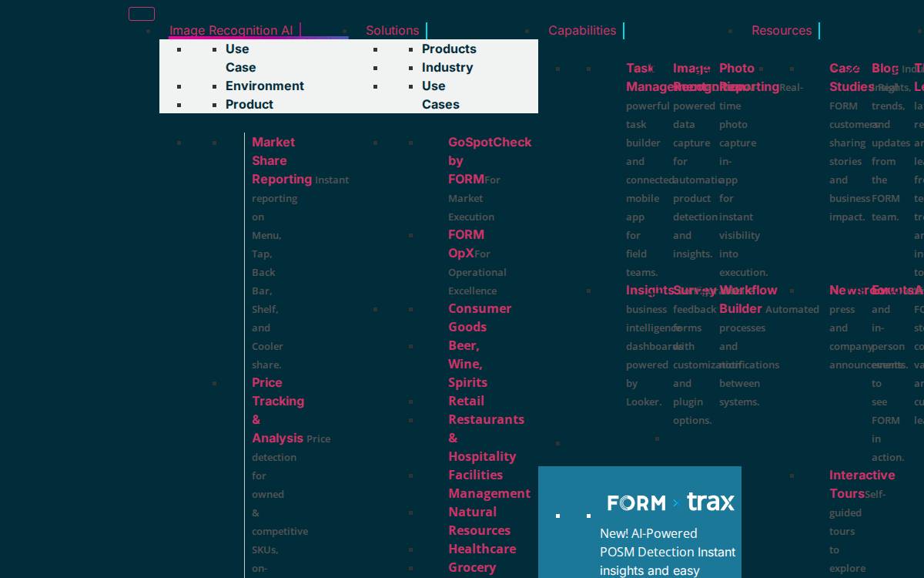This screenshot has width=924, height=578.
Task: Open the Image Recognition AI menu
Action: click(x=231, y=31)
